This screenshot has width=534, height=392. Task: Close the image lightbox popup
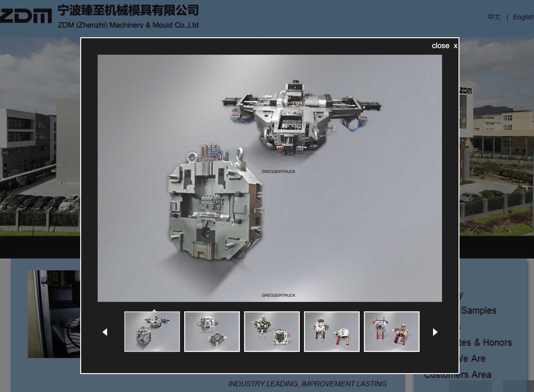[444, 46]
